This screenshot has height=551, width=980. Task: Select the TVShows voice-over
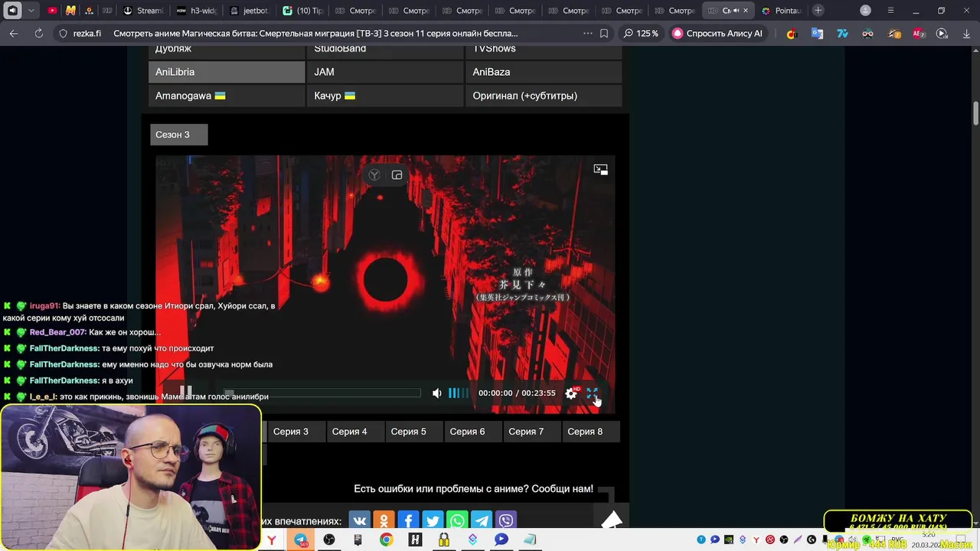[544, 51]
